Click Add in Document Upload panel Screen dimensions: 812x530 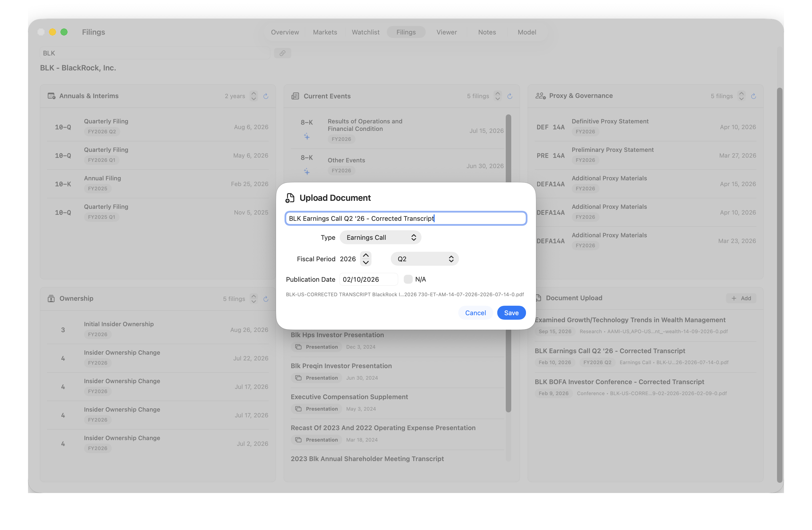click(x=741, y=298)
